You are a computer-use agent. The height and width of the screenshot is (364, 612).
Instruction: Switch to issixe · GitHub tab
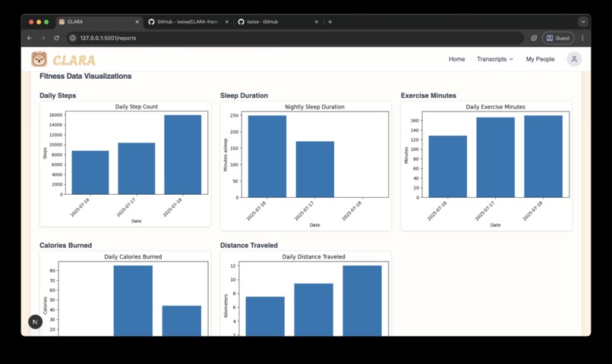(279, 22)
